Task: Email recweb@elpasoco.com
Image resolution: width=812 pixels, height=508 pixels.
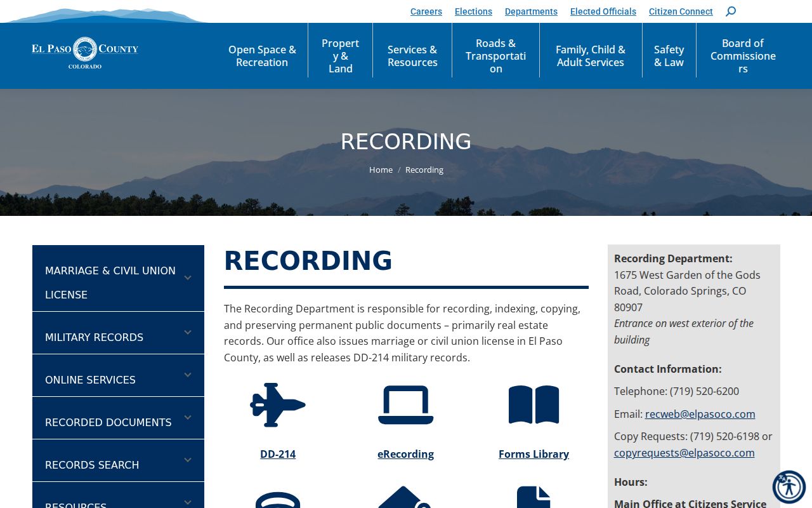Action: (700, 414)
